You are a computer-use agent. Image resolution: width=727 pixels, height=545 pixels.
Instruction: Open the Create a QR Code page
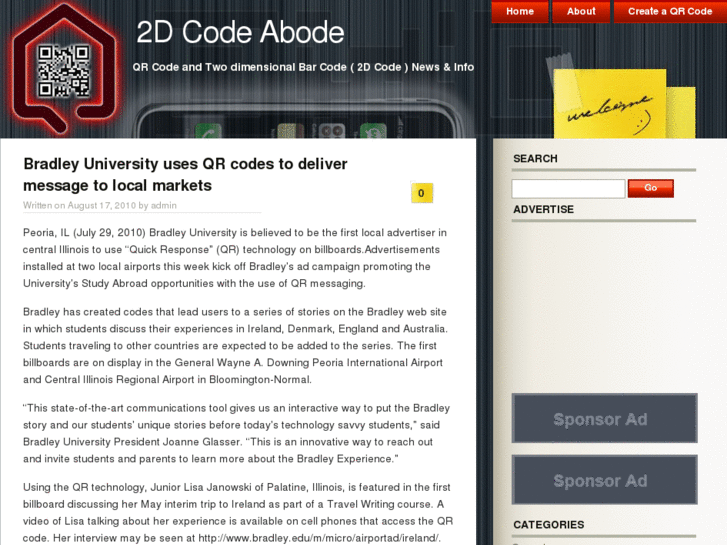[670, 11]
